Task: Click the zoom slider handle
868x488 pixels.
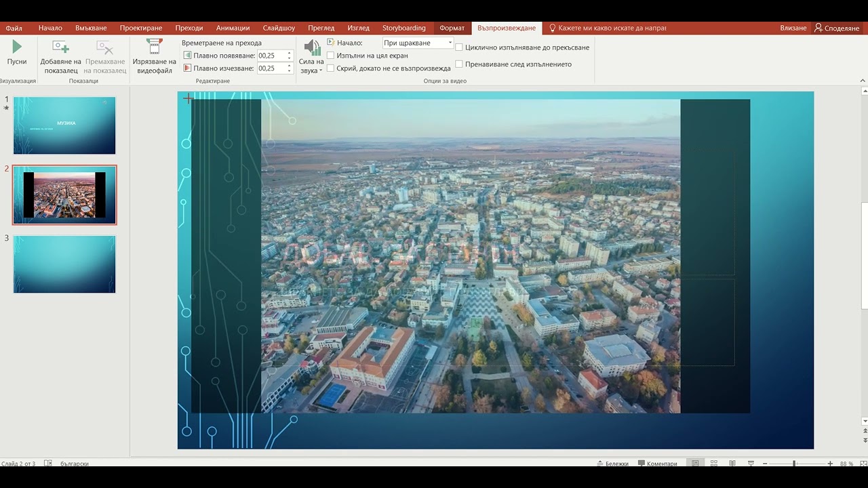Action: (794, 464)
